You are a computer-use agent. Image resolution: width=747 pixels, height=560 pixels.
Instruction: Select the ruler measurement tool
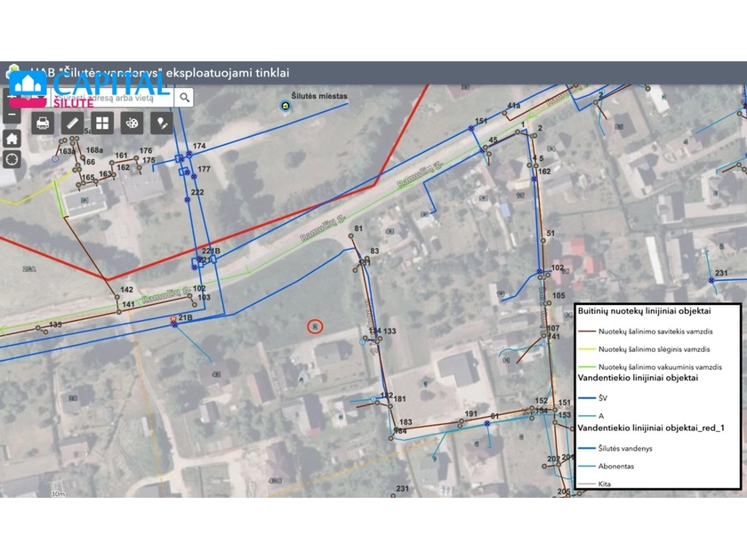pos(72,124)
